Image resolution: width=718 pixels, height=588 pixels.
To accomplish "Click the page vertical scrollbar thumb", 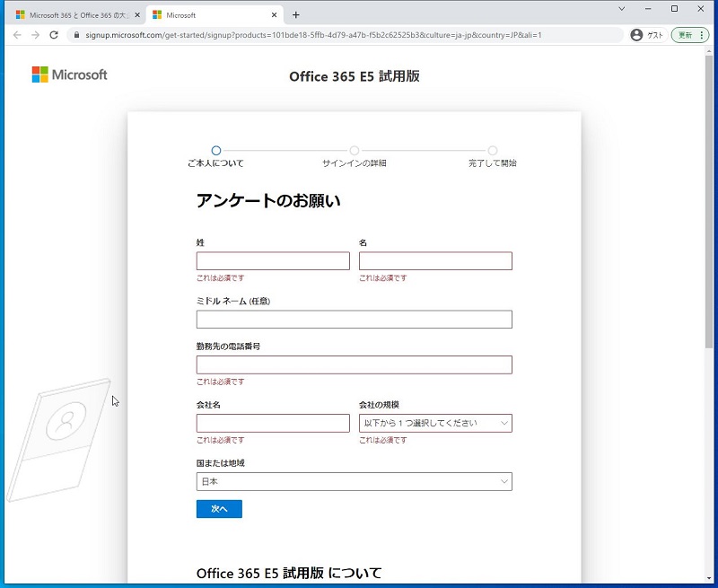I will tap(709, 201).
